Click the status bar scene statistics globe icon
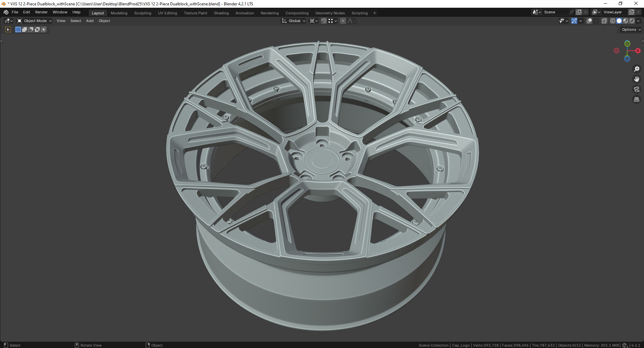The height and width of the screenshot is (348, 644). 625,345
